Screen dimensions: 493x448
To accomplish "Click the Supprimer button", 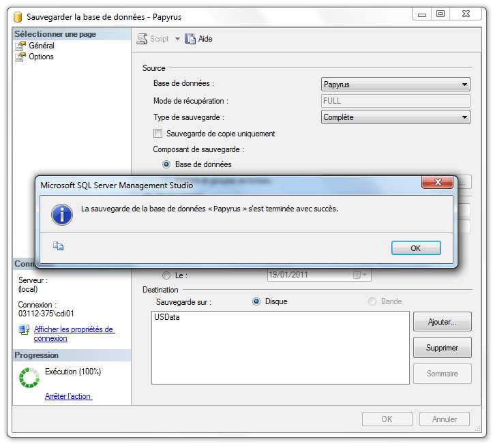I will pyautogui.click(x=441, y=348).
